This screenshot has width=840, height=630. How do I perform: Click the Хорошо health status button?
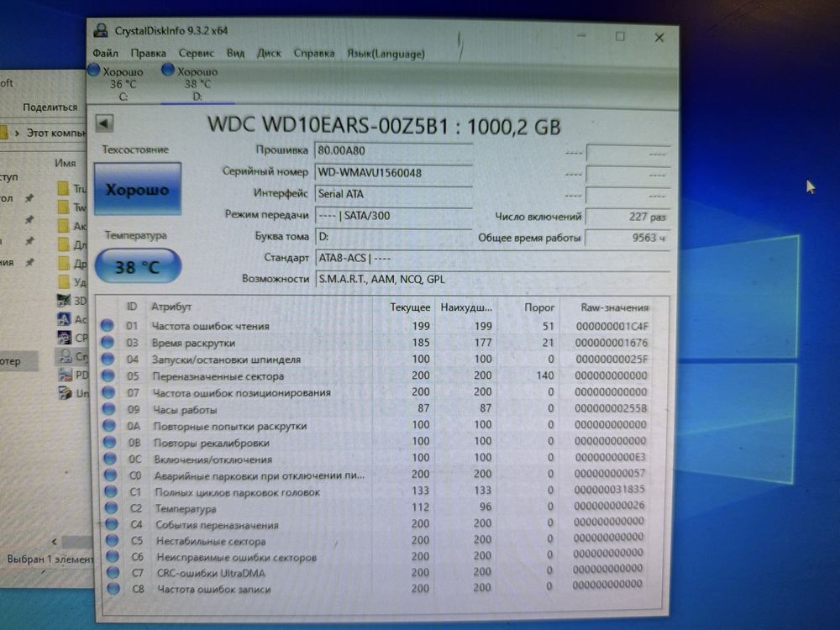tap(137, 189)
